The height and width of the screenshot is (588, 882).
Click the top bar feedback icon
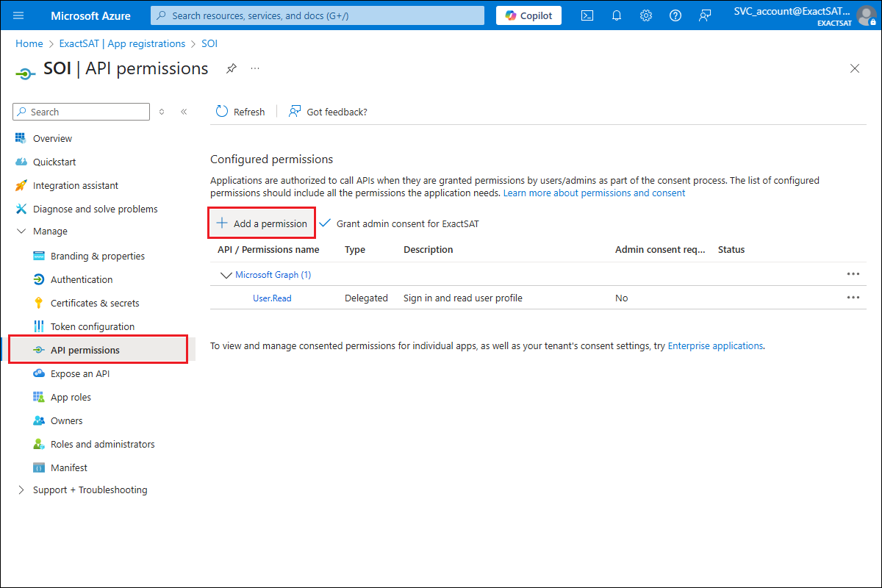(x=705, y=15)
